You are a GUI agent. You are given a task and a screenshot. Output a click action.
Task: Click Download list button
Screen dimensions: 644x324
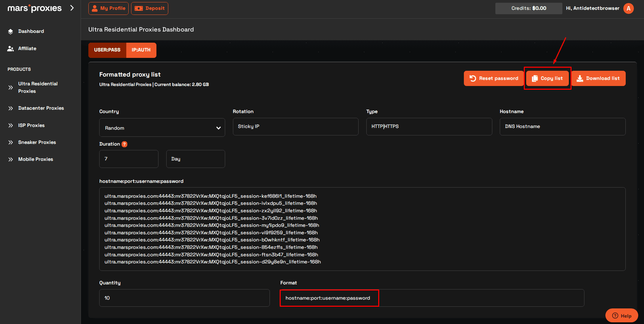[599, 78]
